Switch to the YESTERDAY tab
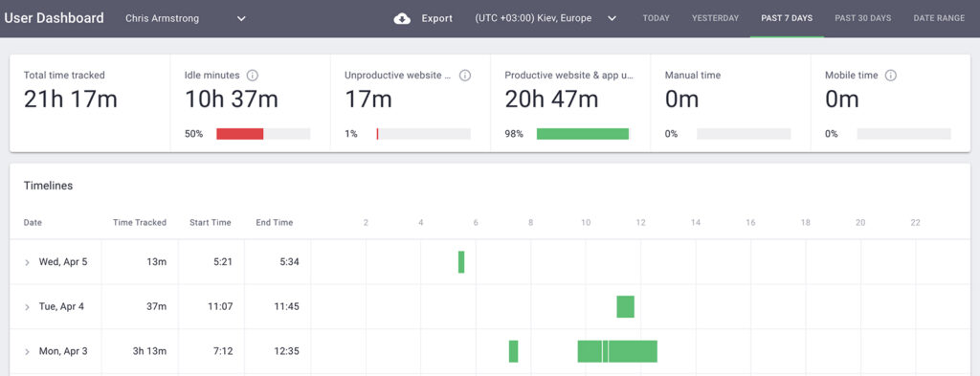980x376 pixels. tap(715, 18)
